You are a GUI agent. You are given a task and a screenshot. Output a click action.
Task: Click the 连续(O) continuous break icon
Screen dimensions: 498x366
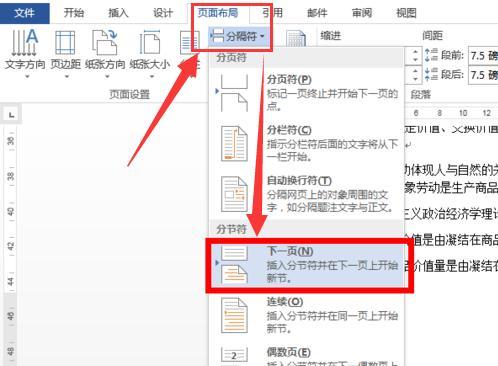(x=234, y=316)
